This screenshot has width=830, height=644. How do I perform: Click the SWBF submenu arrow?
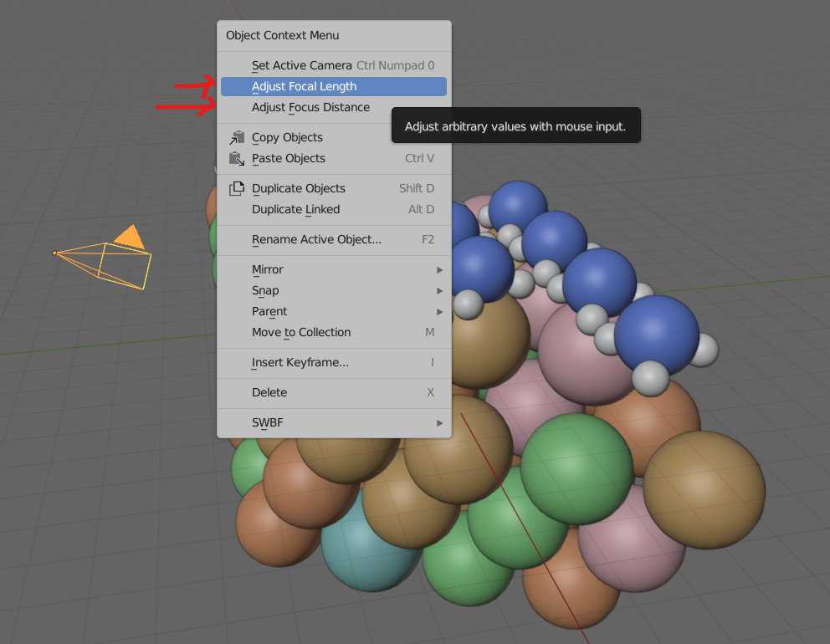[x=439, y=423]
